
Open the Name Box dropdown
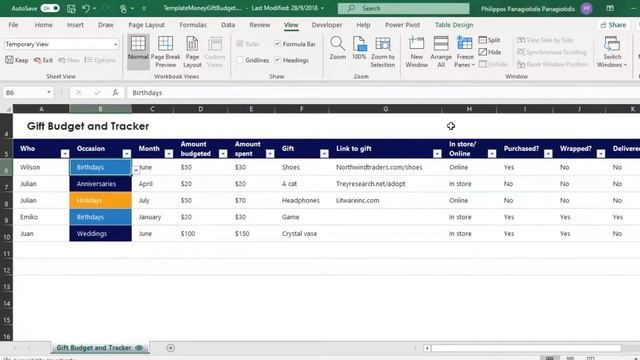[x=49, y=92]
